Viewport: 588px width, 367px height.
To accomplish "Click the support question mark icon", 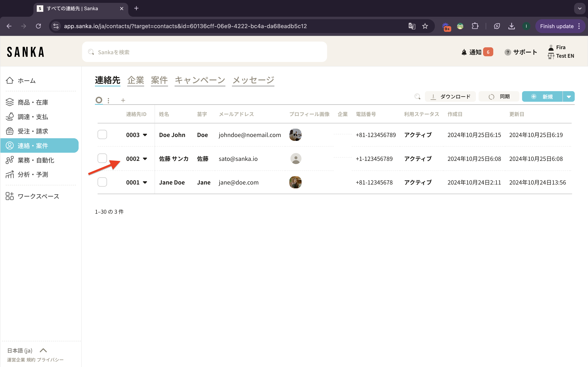I will 507,52.
